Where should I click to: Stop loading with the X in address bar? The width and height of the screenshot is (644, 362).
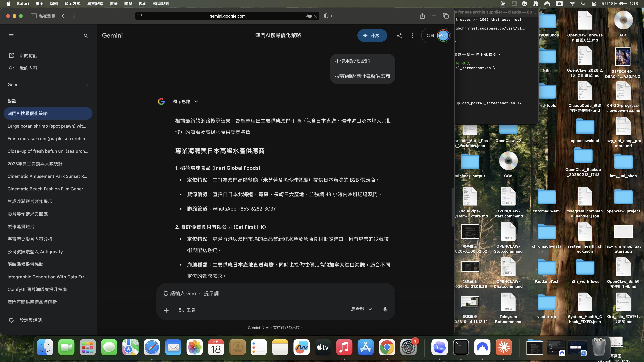(316, 16)
